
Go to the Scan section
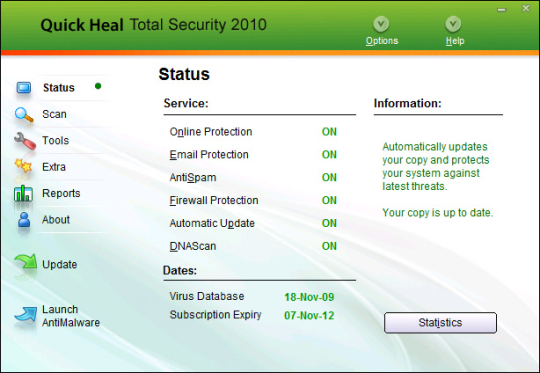(x=54, y=114)
